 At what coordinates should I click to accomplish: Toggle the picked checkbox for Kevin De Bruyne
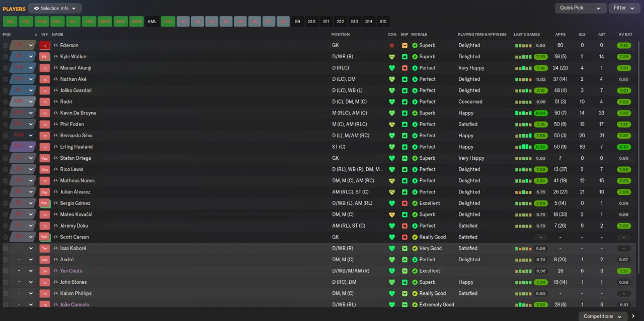[x=6, y=113]
